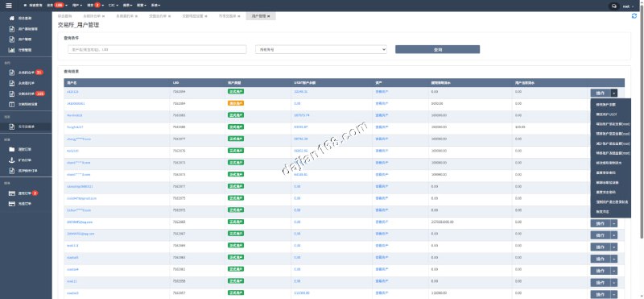Open the chat bubble icon in top bar
The width and height of the screenshot is (644, 299).
click(x=614, y=6)
